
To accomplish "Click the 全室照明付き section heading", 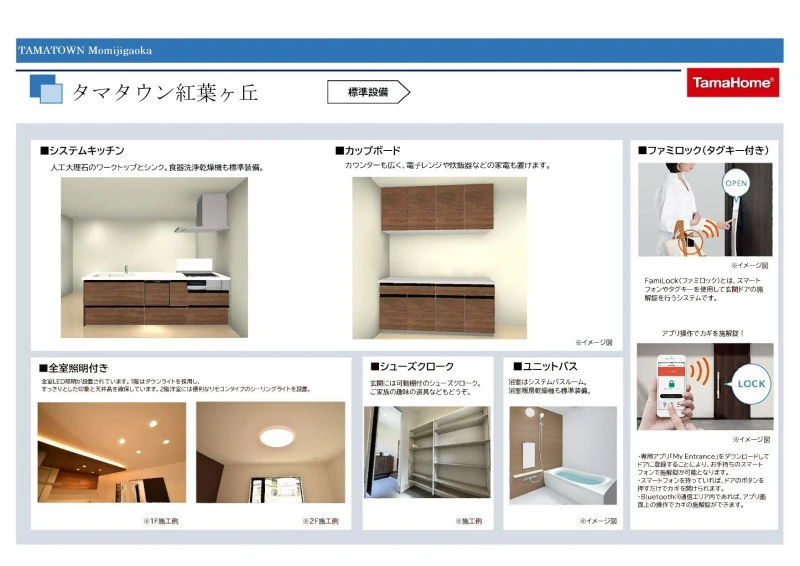I will (x=73, y=367).
